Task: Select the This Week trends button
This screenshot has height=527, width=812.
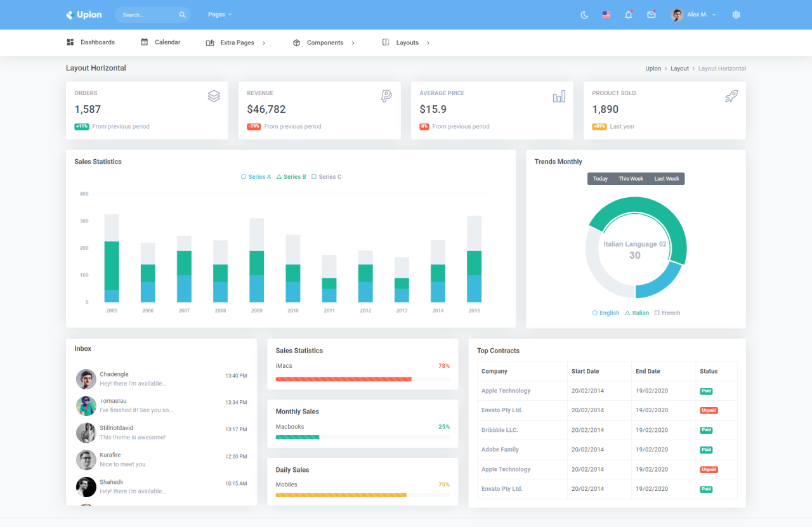Action: (631, 179)
